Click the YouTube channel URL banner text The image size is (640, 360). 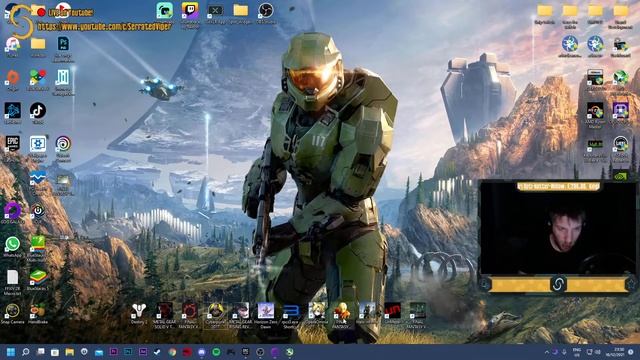[x=105, y=27]
